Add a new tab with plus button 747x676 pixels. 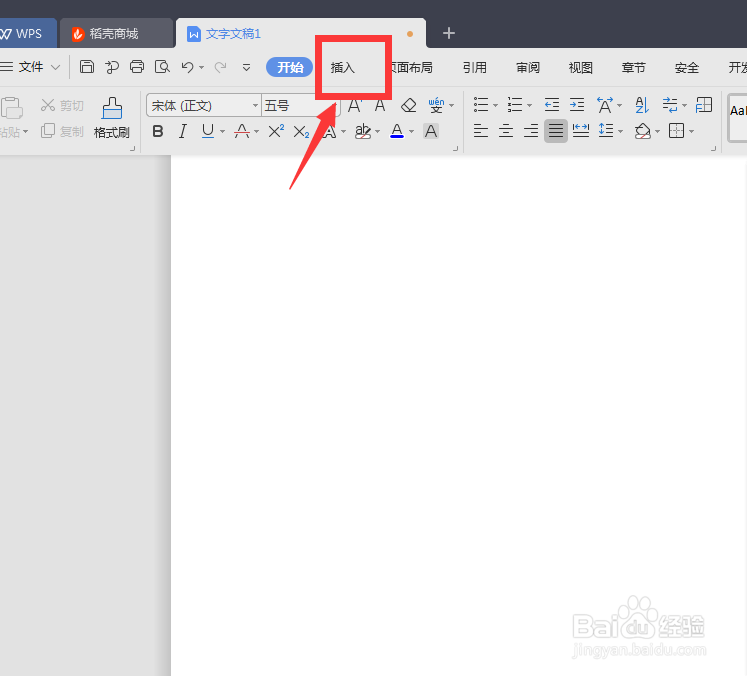coord(449,33)
